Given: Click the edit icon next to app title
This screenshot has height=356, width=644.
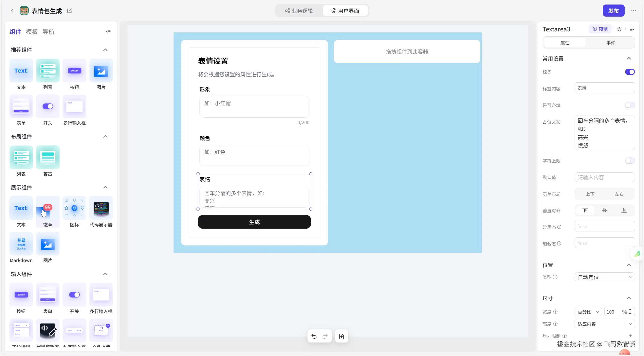Looking at the screenshot, I should tap(70, 11).
